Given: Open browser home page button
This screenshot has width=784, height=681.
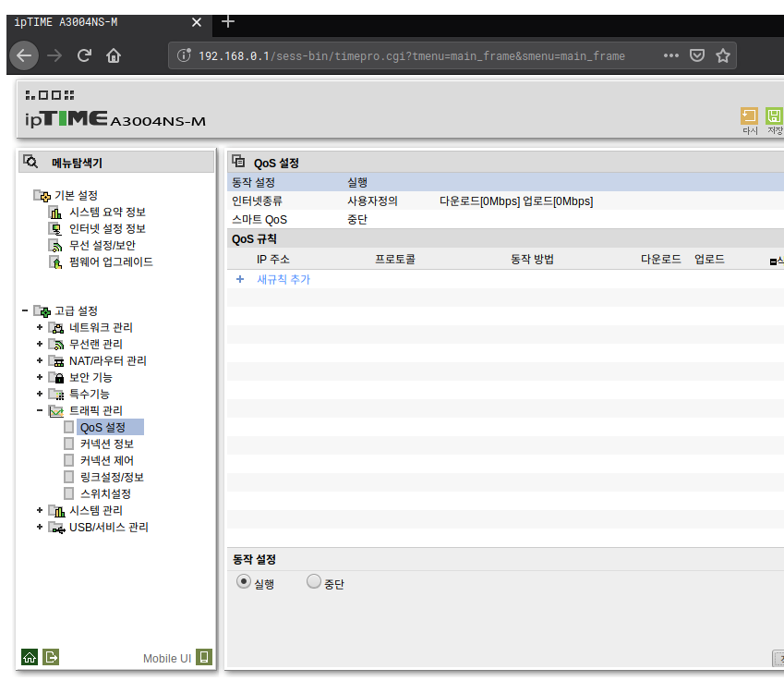Looking at the screenshot, I should (x=114, y=55).
